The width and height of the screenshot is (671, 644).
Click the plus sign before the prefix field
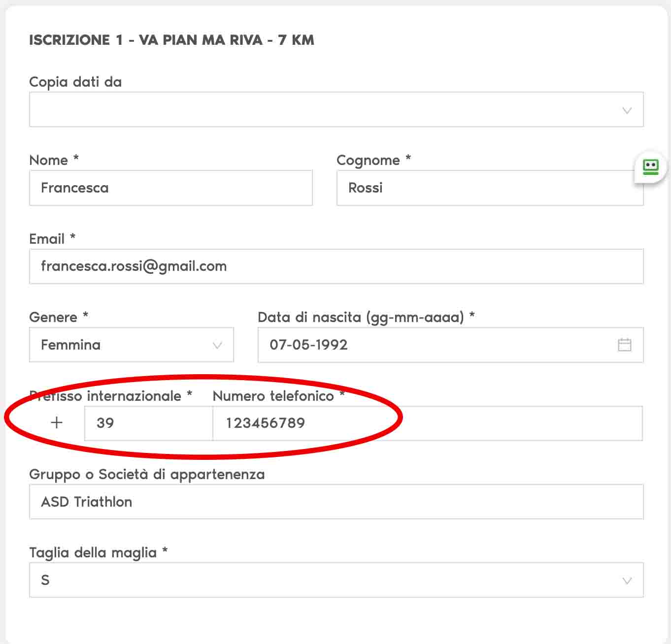tap(57, 422)
